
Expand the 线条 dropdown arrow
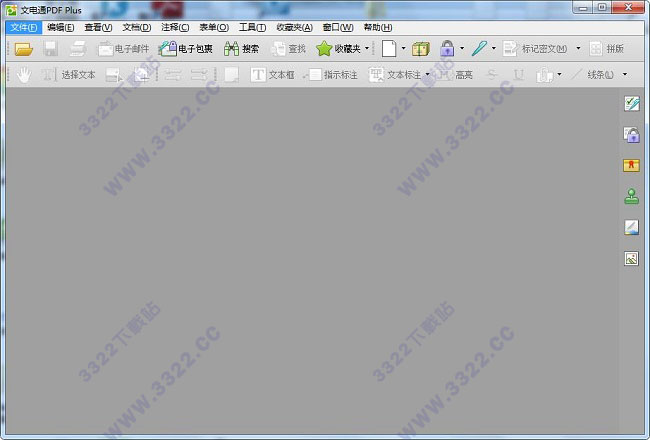(x=625, y=75)
